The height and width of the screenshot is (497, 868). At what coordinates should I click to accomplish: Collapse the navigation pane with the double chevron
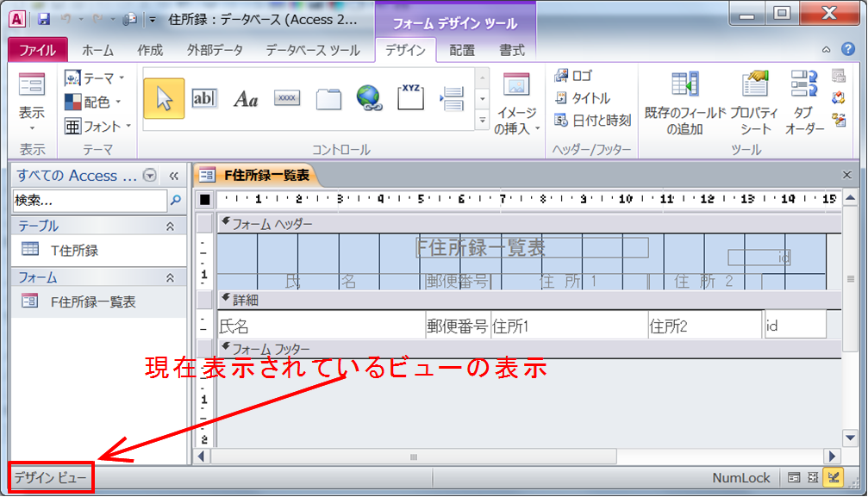pyautogui.click(x=174, y=176)
